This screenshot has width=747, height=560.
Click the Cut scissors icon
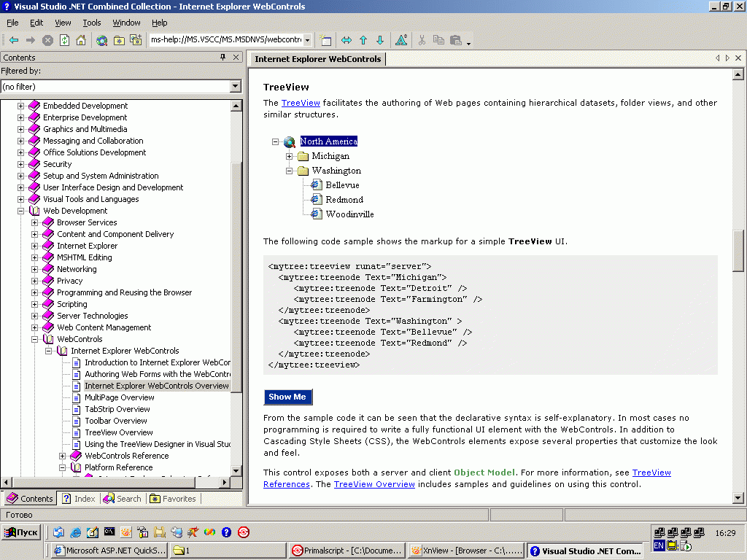click(x=422, y=41)
